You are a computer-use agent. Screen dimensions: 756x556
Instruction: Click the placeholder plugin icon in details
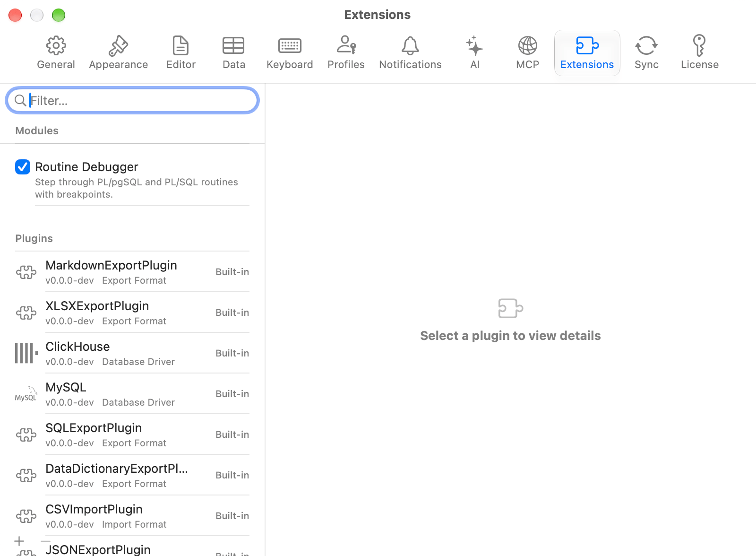[510, 308]
